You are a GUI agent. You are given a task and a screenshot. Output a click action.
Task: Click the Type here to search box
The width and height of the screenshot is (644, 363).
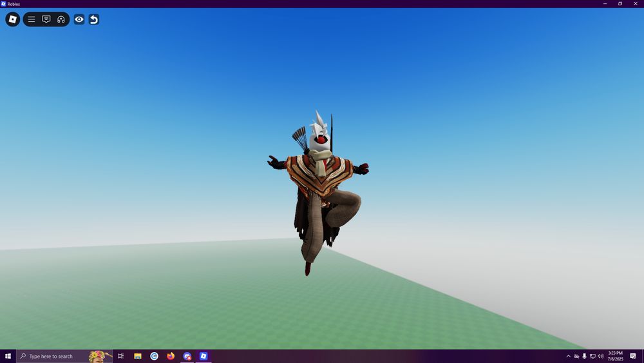tap(64, 356)
